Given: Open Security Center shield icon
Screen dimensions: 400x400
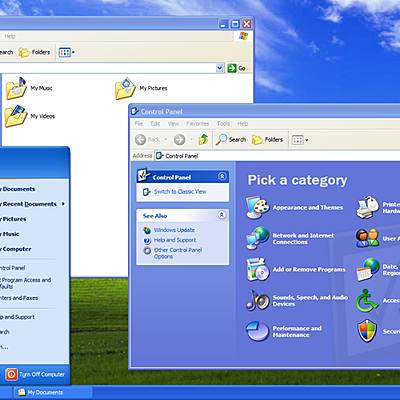Looking at the screenshot, I should 368,331.
